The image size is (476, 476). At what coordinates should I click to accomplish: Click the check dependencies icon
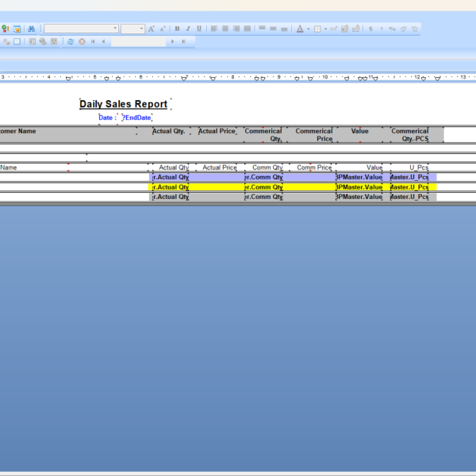pyautogui.click(x=6, y=29)
